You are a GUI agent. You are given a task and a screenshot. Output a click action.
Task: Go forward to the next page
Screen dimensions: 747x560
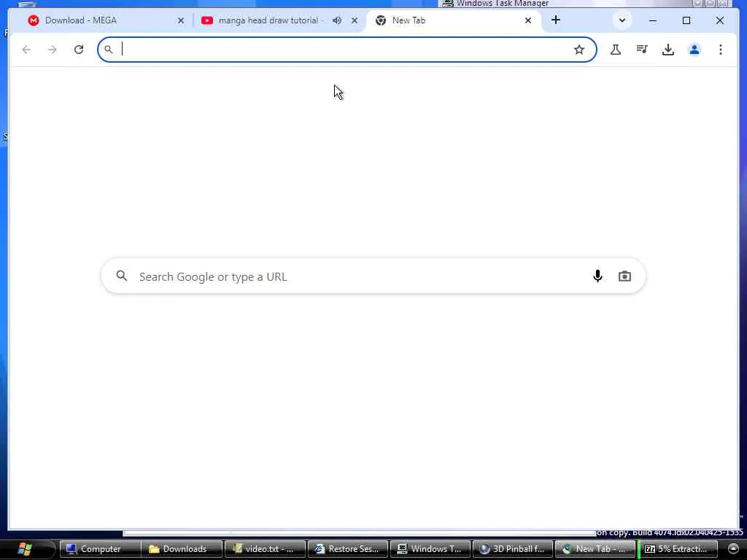coord(53,50)
